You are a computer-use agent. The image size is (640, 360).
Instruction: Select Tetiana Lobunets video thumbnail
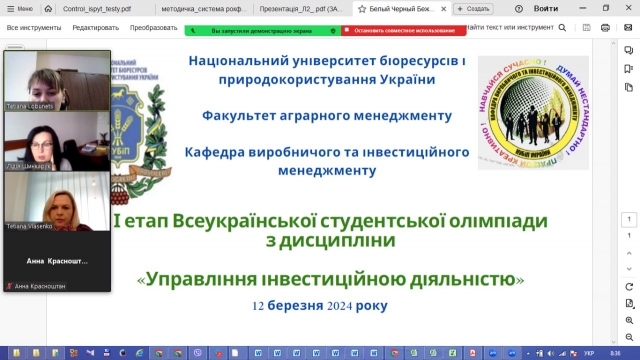tap(57, 81)
